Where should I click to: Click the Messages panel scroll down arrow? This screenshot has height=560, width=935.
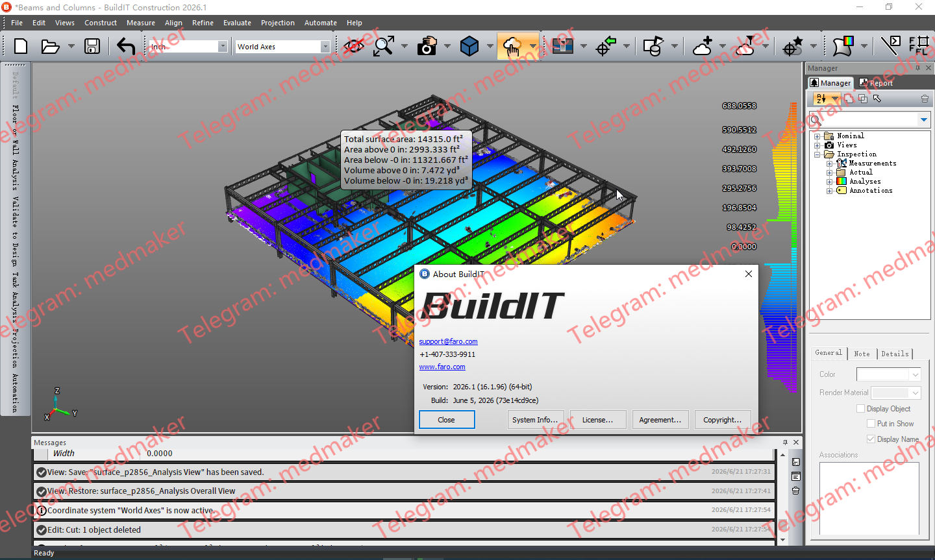pyautogui.click(x=782, y=540)
